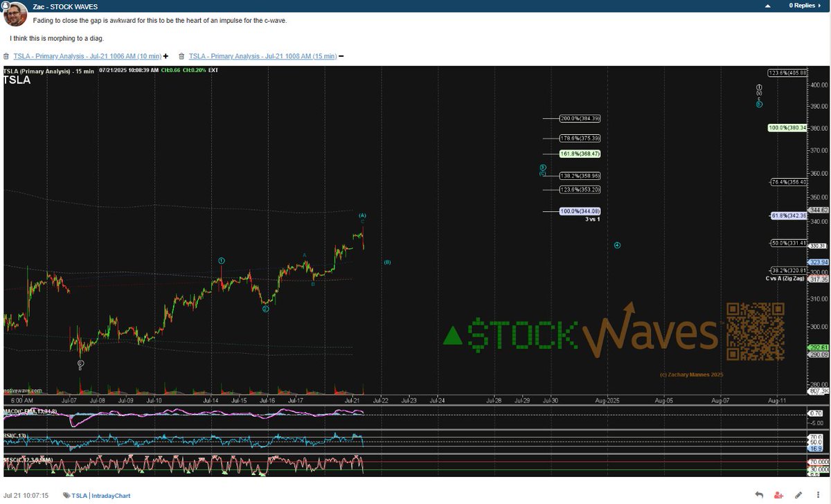
Task: Click the StockWaves QR code on chart
Action: 756,332
